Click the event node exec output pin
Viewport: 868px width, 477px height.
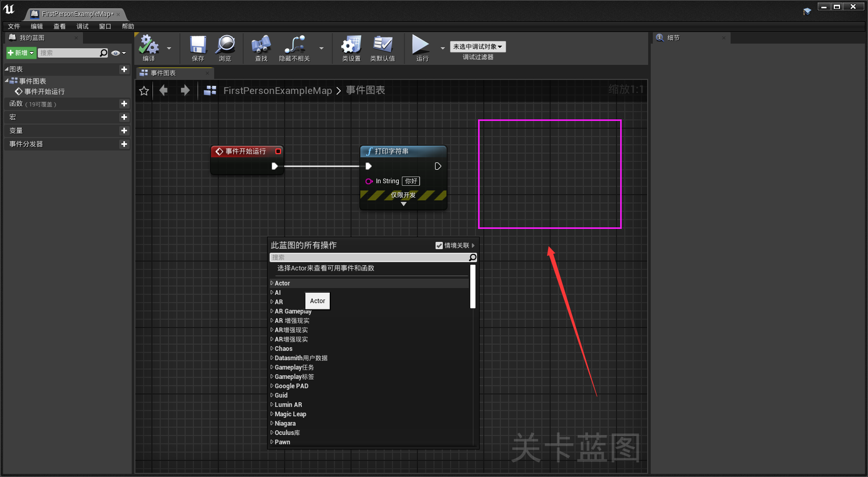pos(275,166)
